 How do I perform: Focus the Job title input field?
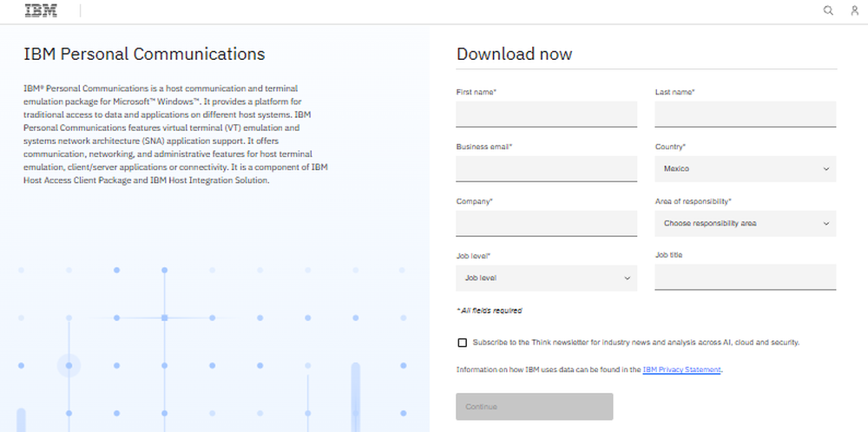click(x=745, y=277)
